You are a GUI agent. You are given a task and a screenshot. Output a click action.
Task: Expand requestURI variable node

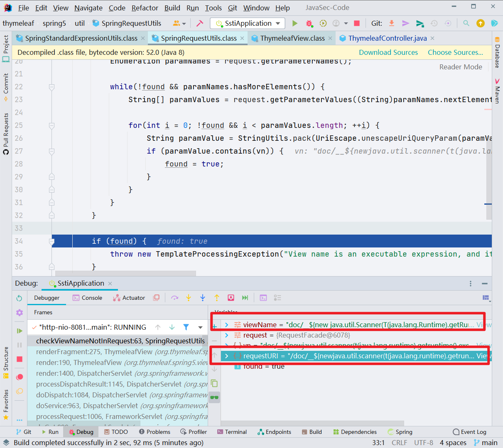point(226,356)
